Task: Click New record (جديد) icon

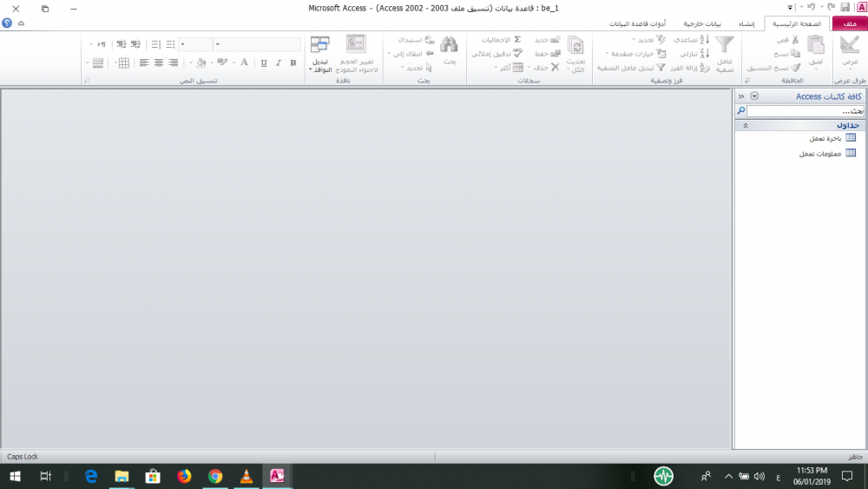Action: point(555,40)
